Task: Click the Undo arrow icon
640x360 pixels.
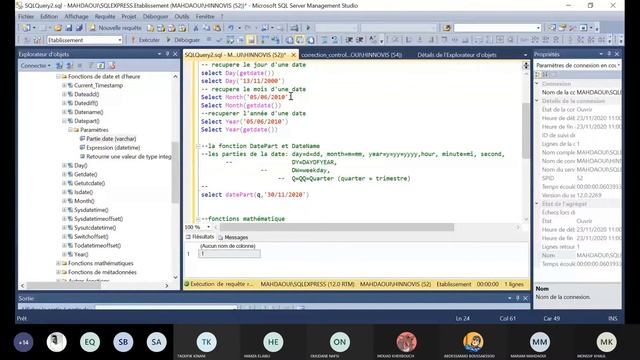Action: coord(231,28)
